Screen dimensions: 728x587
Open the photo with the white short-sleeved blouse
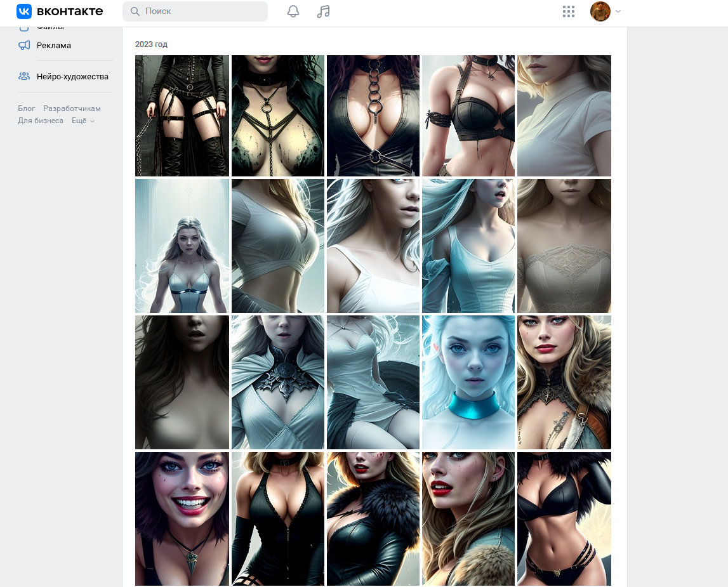coord(564,115)
